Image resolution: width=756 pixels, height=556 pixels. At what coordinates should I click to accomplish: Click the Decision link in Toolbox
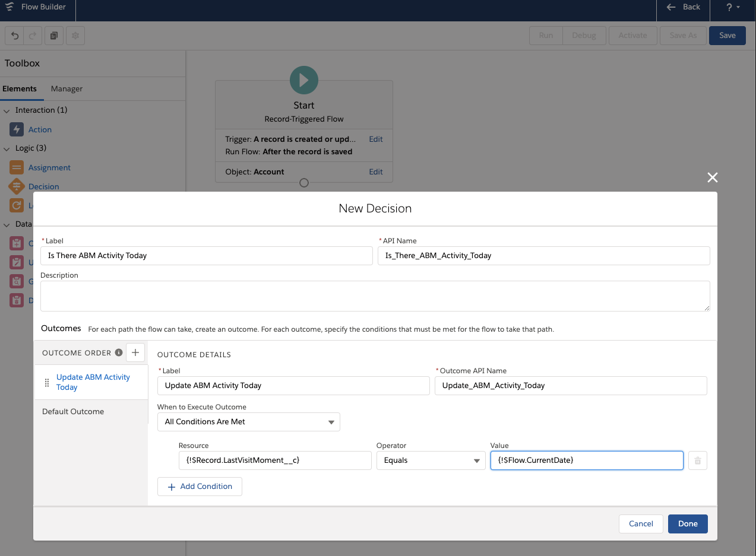pos(44,187)
